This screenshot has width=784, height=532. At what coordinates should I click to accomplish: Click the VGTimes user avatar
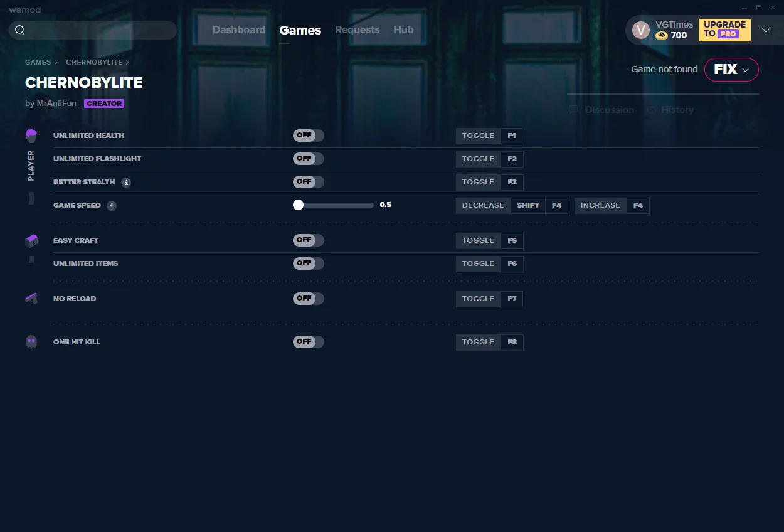[641, 30]
